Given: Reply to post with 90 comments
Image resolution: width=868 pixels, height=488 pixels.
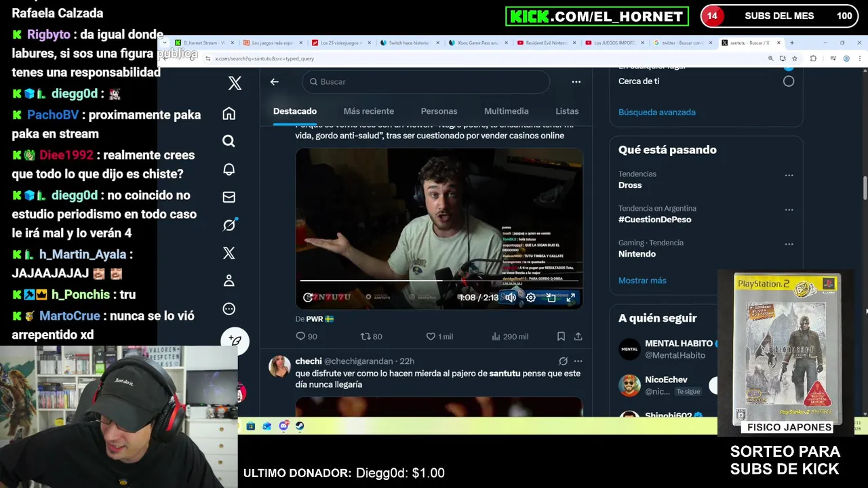Looking at the screenshot, I should pos(307,336).
